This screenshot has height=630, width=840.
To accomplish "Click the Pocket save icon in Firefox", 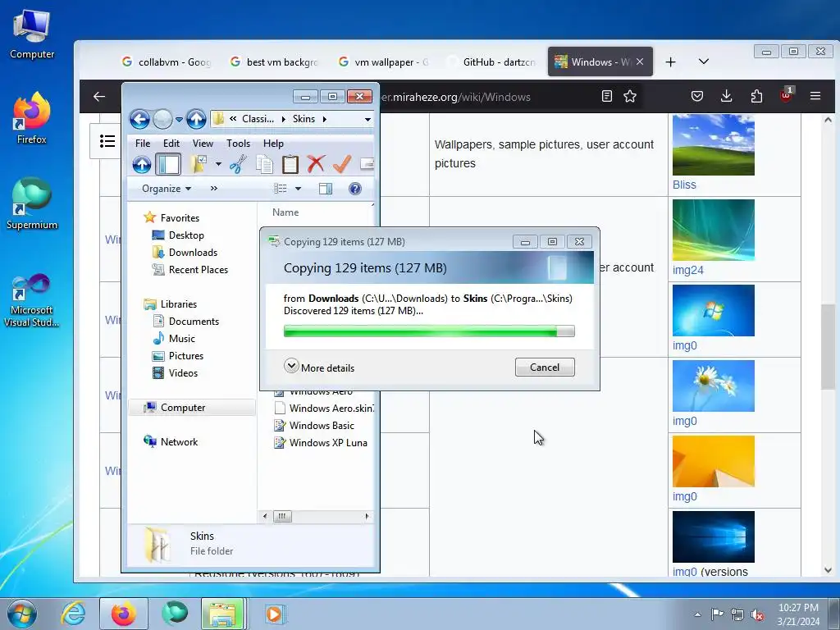I will click(696, 97).
